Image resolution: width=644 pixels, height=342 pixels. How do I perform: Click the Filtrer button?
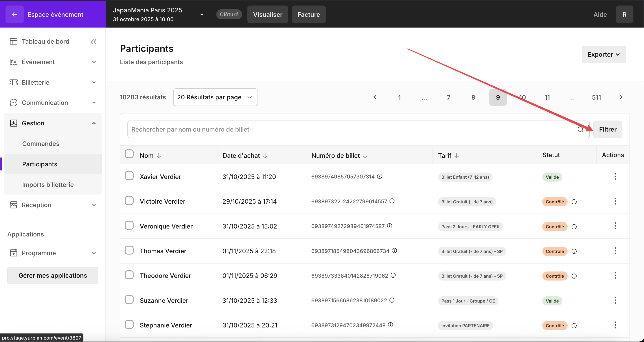point(607,129)
